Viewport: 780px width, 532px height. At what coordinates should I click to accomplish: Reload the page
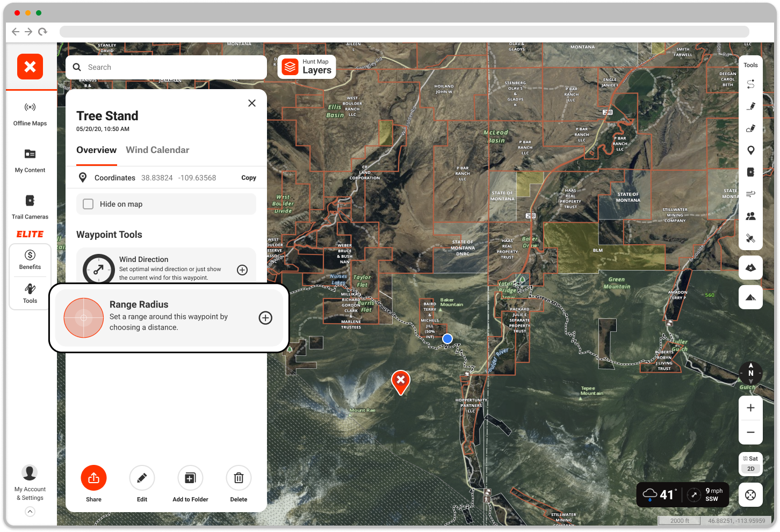tap(43, 32)
